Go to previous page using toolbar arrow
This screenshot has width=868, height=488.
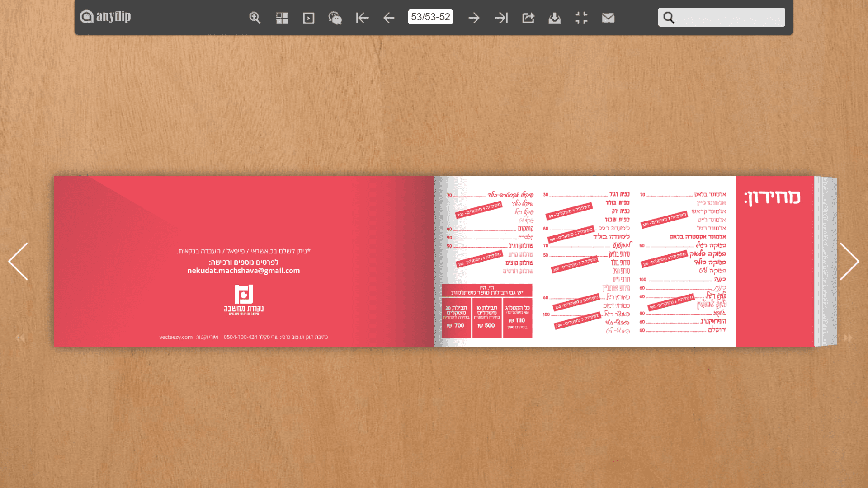click(389, 18)
